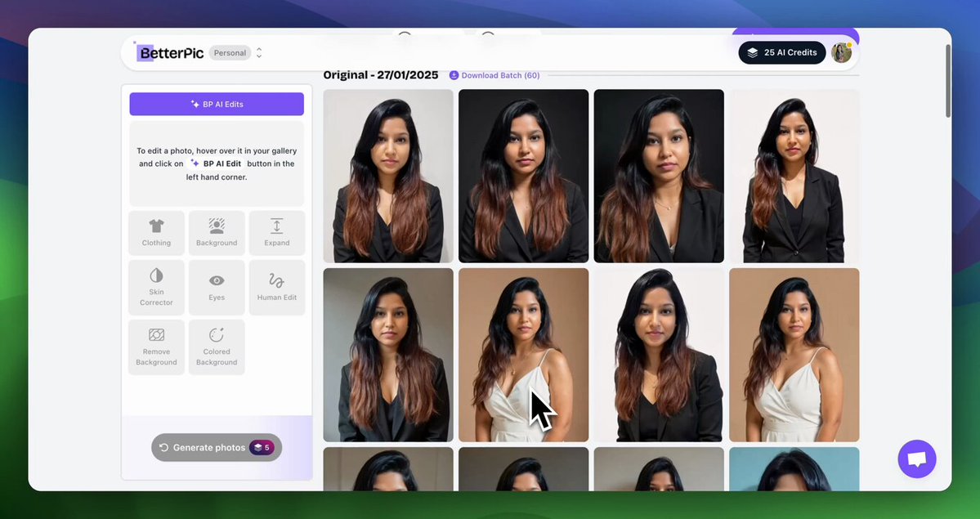Choose the Human Edit tool

coord(277,288)
